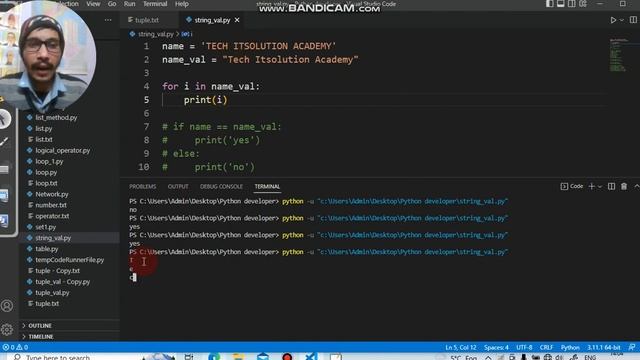Toggle bottom panel layout icon
640x360 pixels.
click(x=561, y=4)
